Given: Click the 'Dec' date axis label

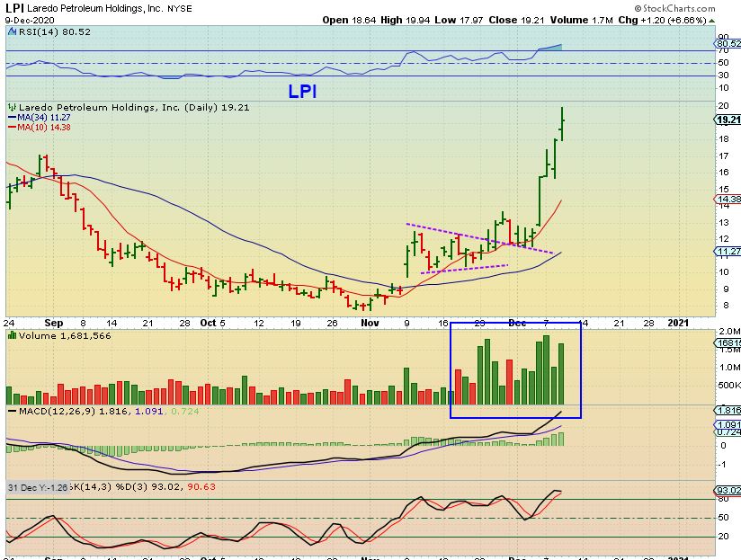Looking at the screenshot, I should coord(517,323).
